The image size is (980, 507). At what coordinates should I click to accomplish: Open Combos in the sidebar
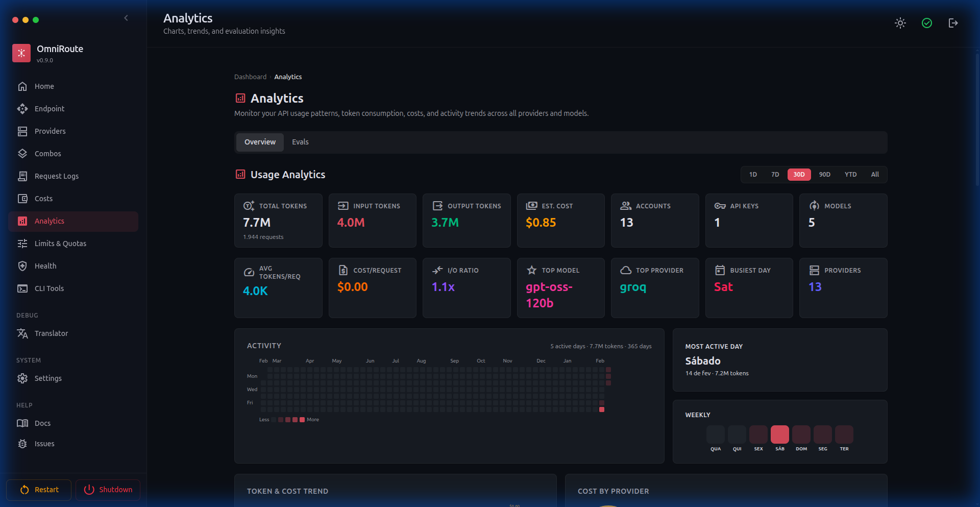[47, 154]
